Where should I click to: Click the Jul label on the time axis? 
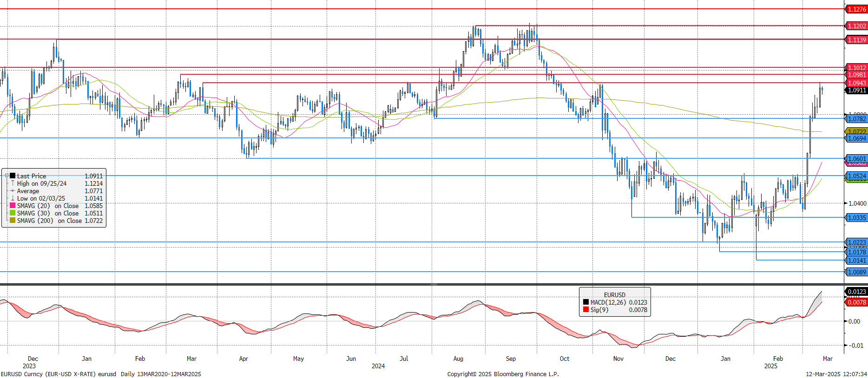pyautogui.click(x=404, y=358)
